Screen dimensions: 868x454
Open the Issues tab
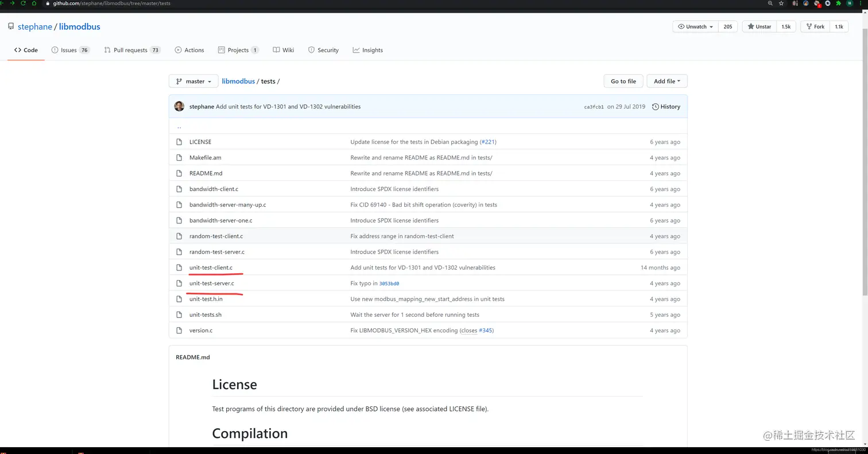pos(71,50)
